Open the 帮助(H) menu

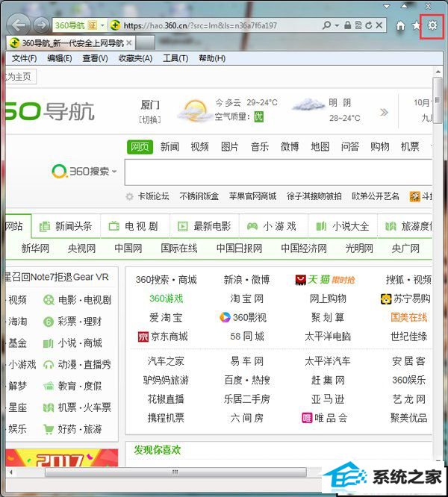(212, 58)
